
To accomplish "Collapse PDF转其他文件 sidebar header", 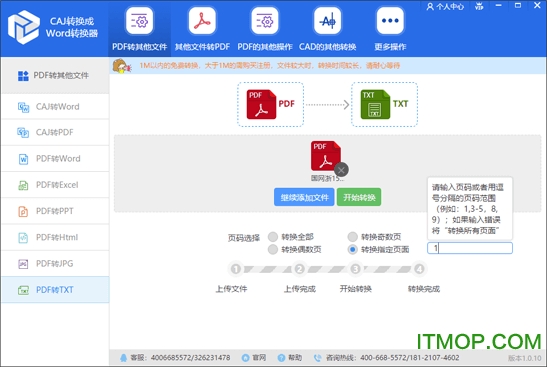I will click(x=55, y=75).
